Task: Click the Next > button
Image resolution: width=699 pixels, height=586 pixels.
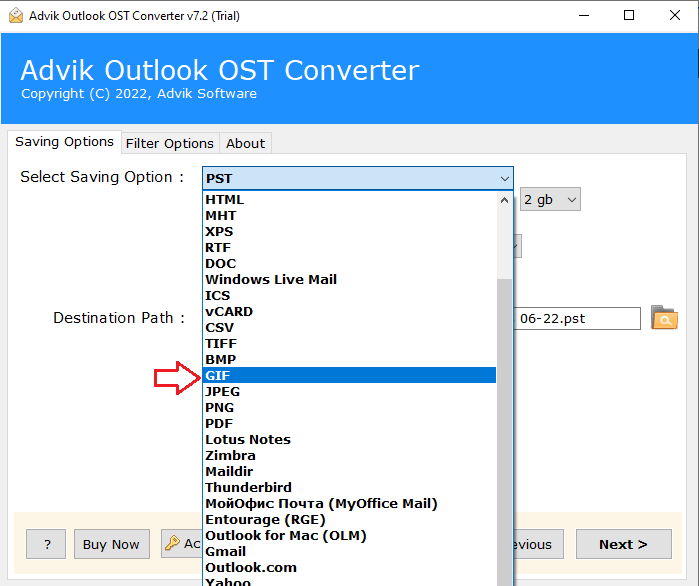Action: (x=624, y=544)
